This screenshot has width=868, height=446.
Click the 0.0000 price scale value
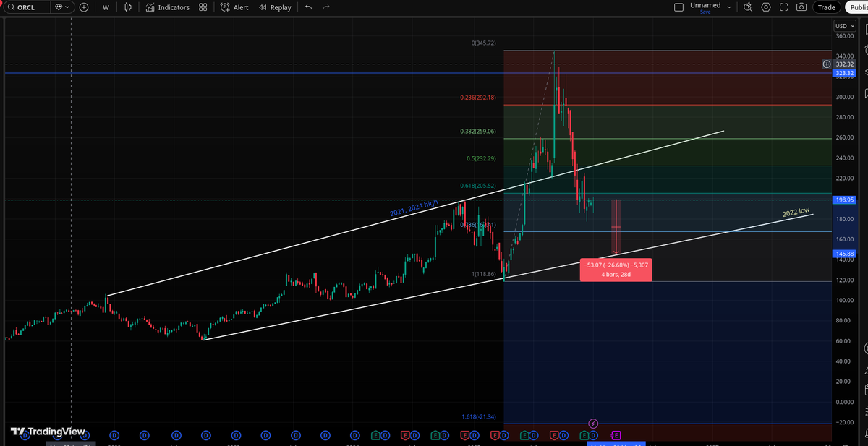click(x=844, y=402)
